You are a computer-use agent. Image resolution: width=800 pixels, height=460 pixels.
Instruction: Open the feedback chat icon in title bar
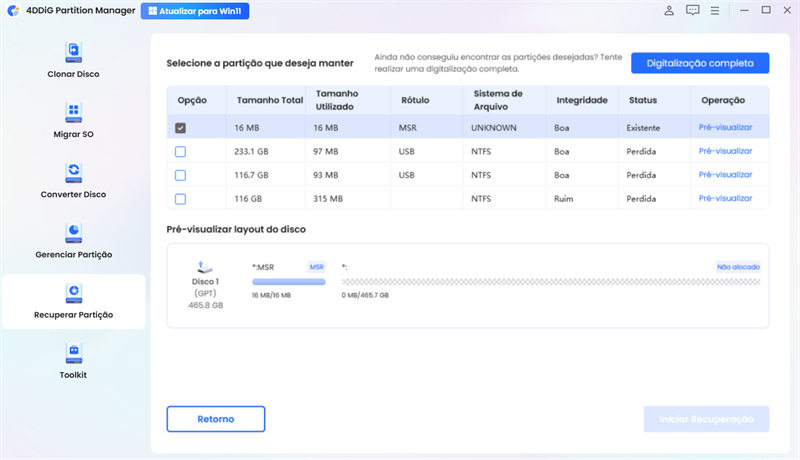click(x=693, y=10)
